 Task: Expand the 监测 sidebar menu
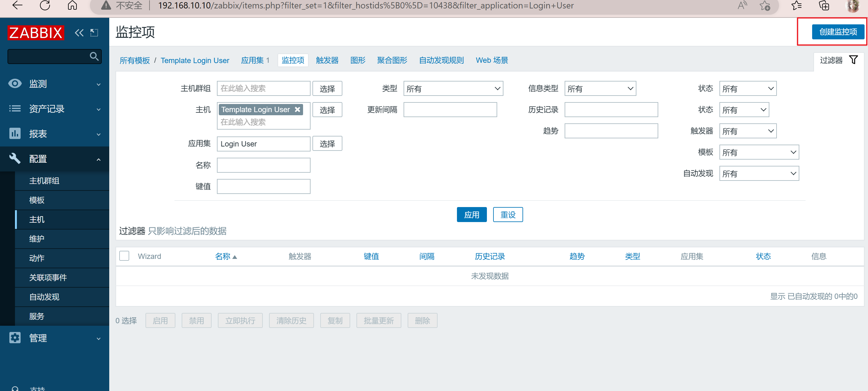pyautogui.click(x=55, y=84)
